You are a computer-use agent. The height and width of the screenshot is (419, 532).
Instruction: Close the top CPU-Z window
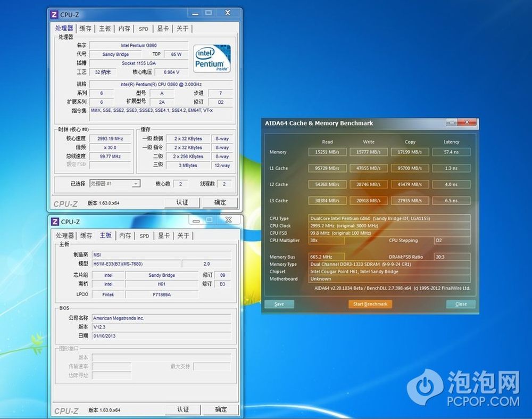click(x=228, y=13)
